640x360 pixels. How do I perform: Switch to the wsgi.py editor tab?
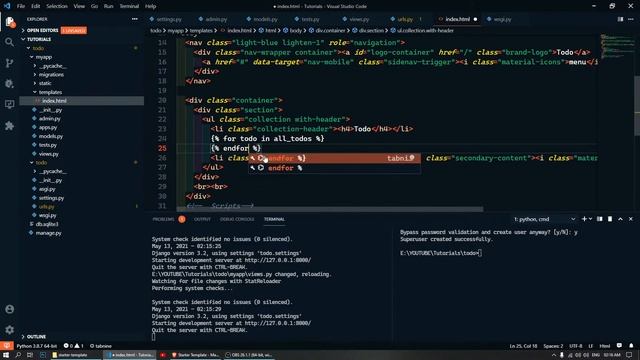[502, 19]
